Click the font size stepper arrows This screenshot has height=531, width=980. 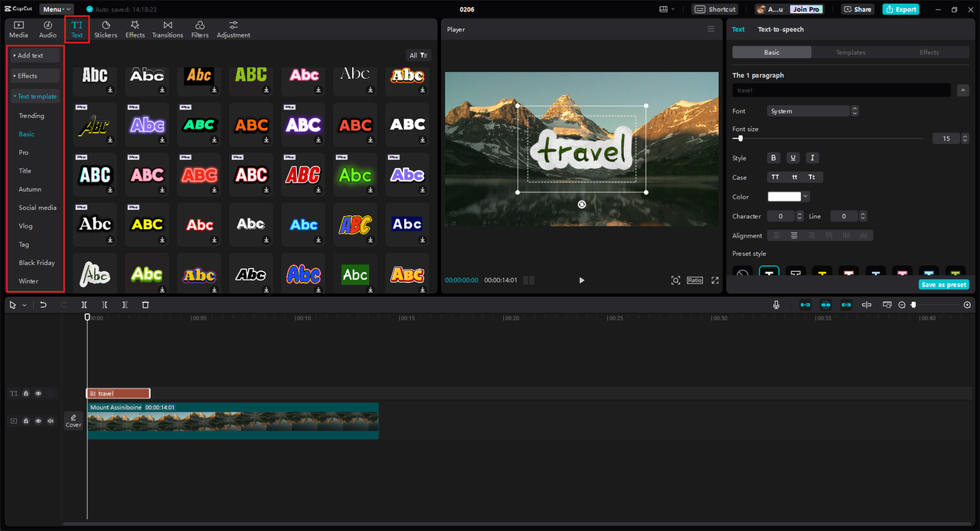[x=965, y=139]
